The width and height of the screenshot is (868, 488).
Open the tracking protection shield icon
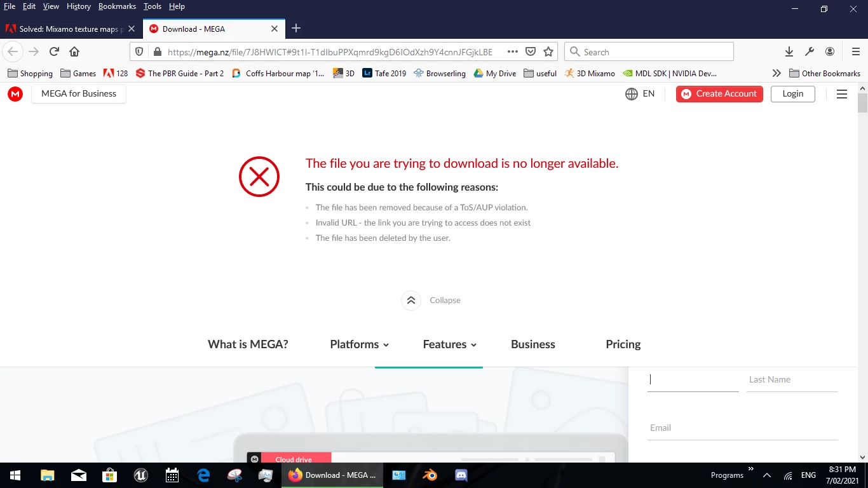click(x=140, y=51)
